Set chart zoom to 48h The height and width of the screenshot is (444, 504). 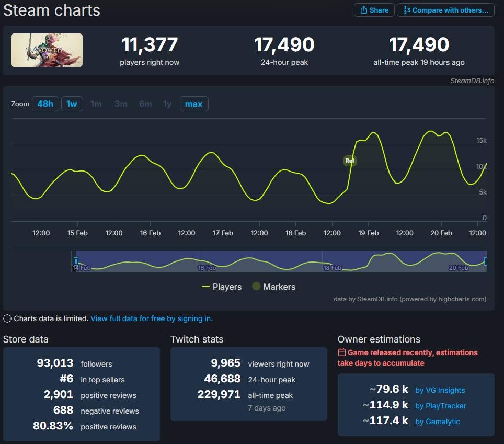pos(45,104)
